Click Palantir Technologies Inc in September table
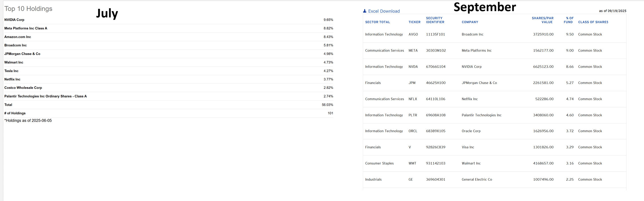The image size is (644, 201). click(x=481, y=115)
